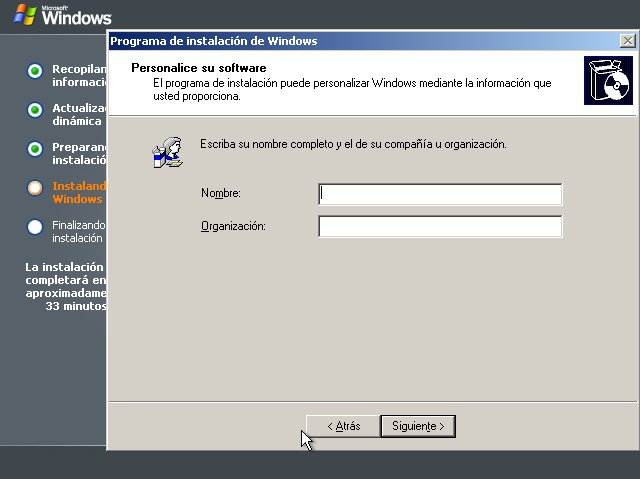Click the person writing icon

168,152
